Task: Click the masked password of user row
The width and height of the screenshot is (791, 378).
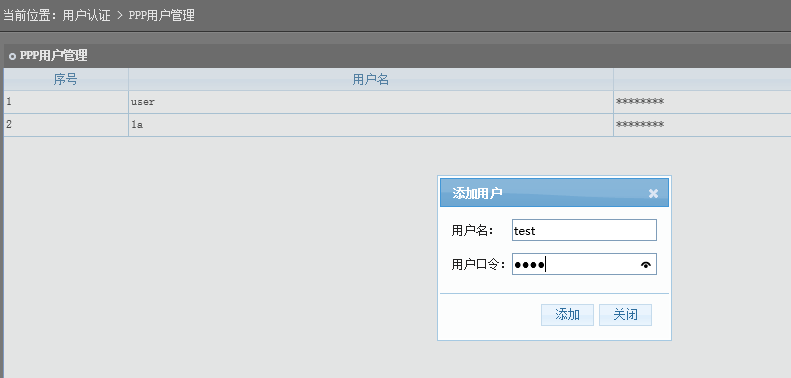Action: click(x=640, y=102)
